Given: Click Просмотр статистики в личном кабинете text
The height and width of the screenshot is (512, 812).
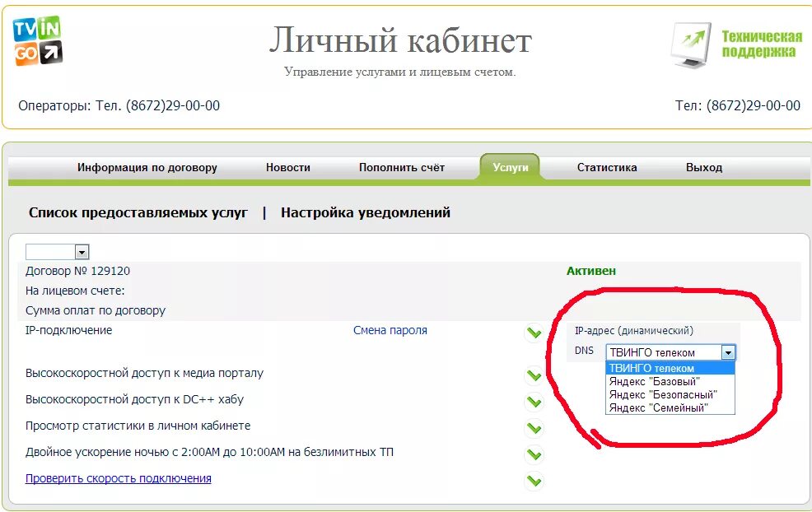Looking at the screenshot, I should pos(138,426).
